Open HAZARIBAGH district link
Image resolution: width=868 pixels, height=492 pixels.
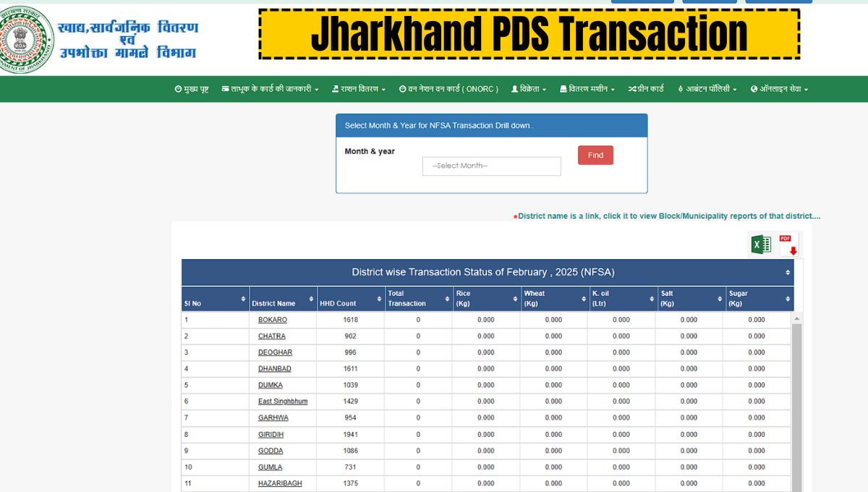pyautogui.click(x=280, y=483)
